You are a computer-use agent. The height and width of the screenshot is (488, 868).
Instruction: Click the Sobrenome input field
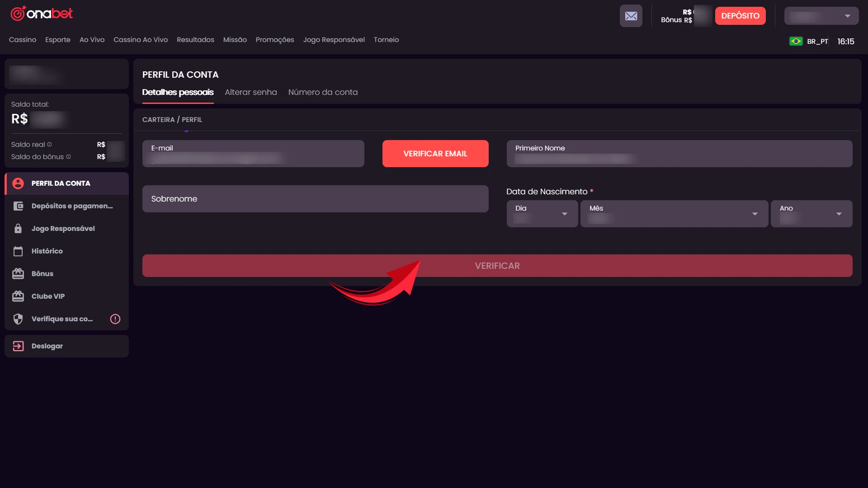(315, 199)
